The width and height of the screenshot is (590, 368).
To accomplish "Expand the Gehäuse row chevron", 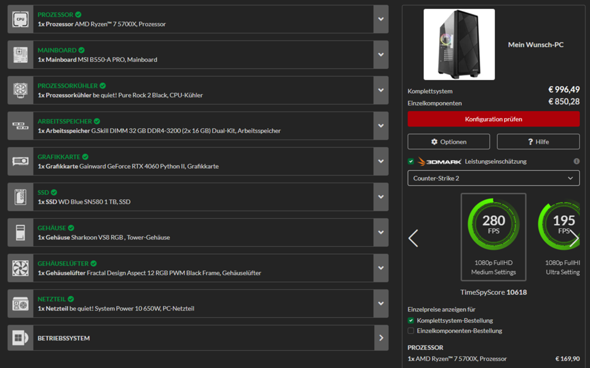I will [381, 233].
